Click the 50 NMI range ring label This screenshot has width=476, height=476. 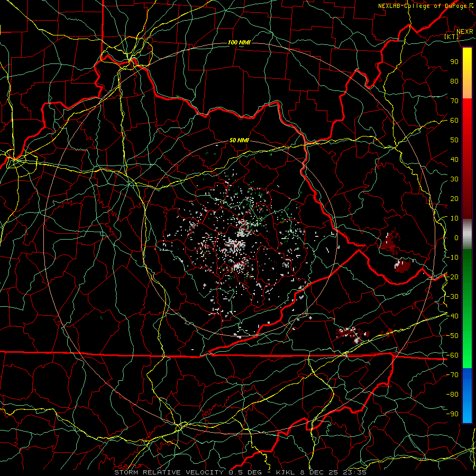pyautogui.click(x=239, y=140)
